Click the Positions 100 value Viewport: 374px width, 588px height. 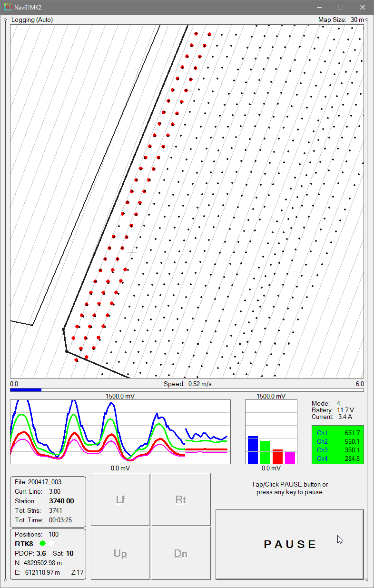point(53,534)
